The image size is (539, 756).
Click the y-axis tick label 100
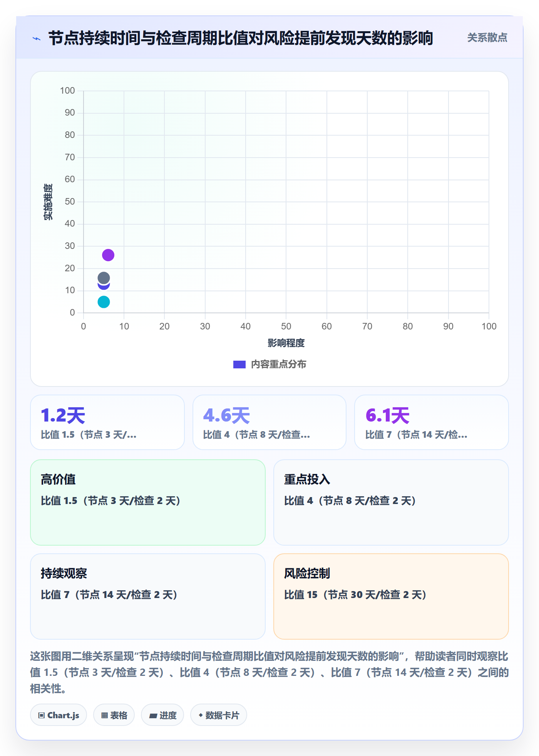[x=67, y=91]
